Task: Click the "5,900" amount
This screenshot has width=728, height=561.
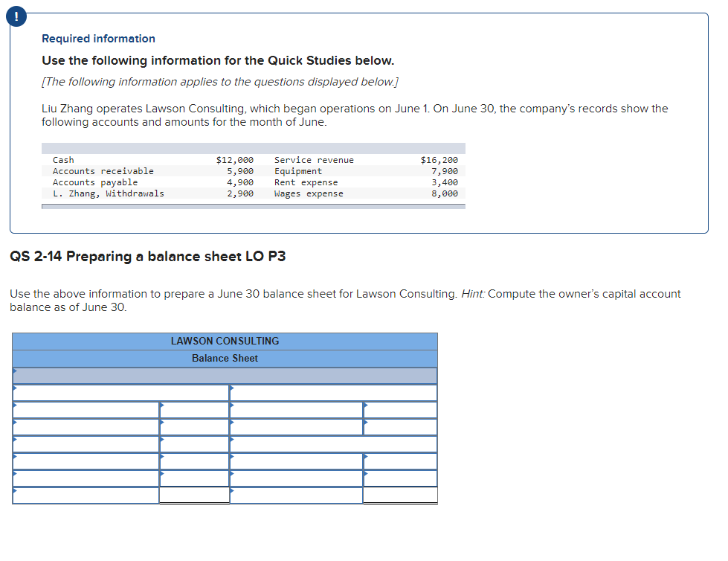Action: click(x=240, y=171)
